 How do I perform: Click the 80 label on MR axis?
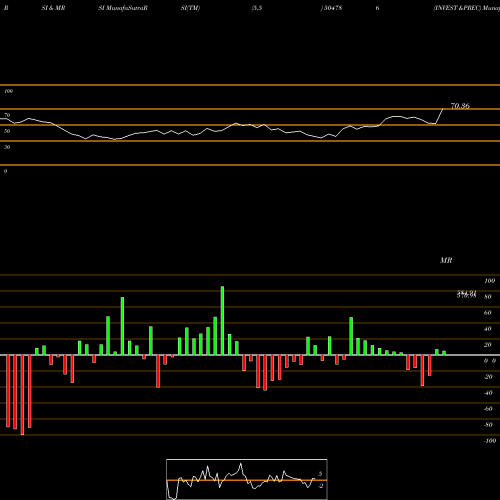[x=488, y=297]
